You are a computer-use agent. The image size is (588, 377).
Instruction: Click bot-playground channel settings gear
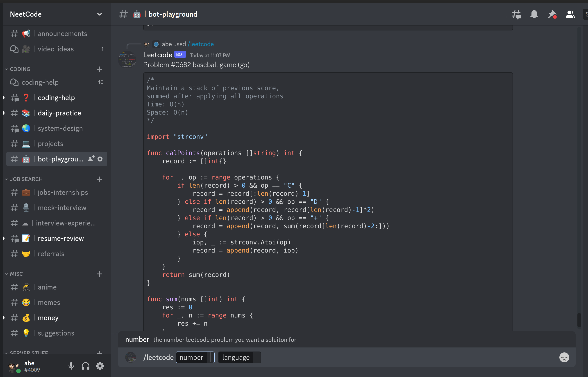pyautogui.click(x=100, y=159)
